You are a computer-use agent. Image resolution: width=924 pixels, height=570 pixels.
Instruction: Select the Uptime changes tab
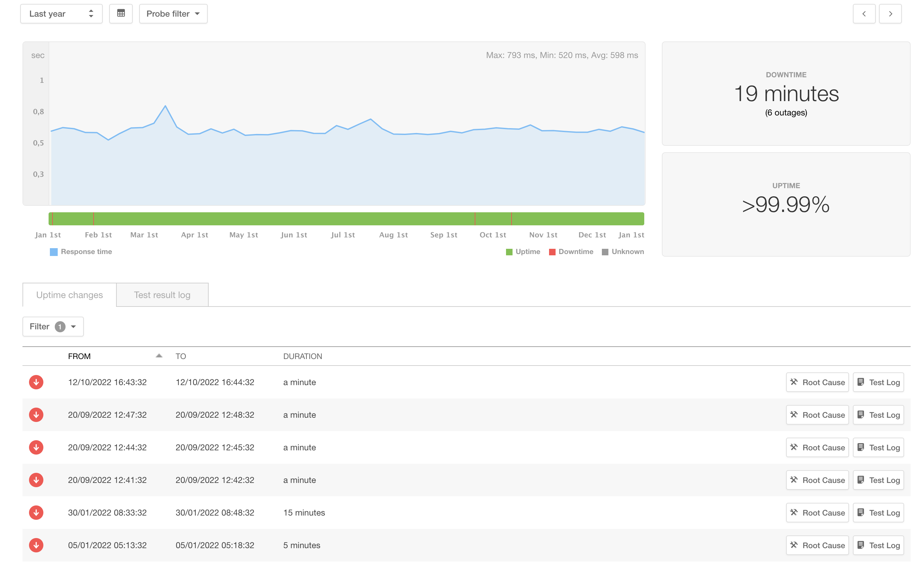pyautogui.click(x=69, y=295)
